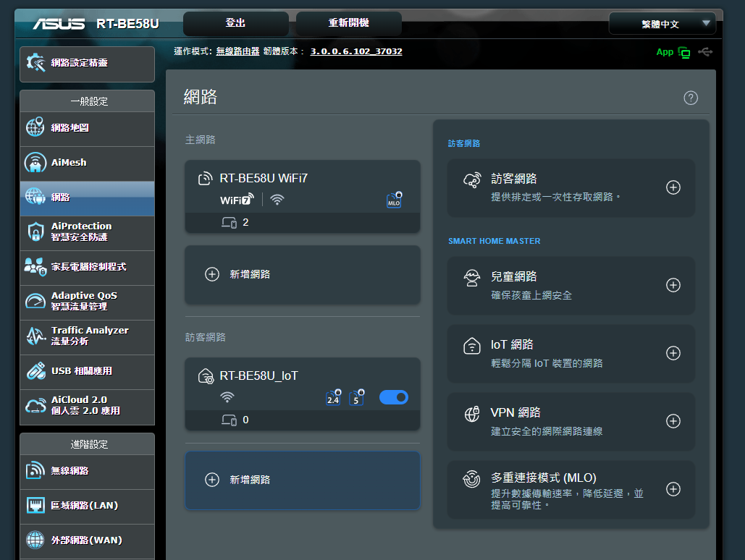Click the plus icon for 訪客網路 card
Viewport: 745px width, 560px height.
(x=673, y=187)
